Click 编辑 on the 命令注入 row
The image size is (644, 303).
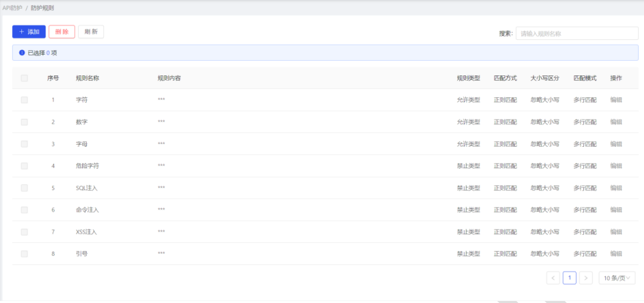(616, 210)
